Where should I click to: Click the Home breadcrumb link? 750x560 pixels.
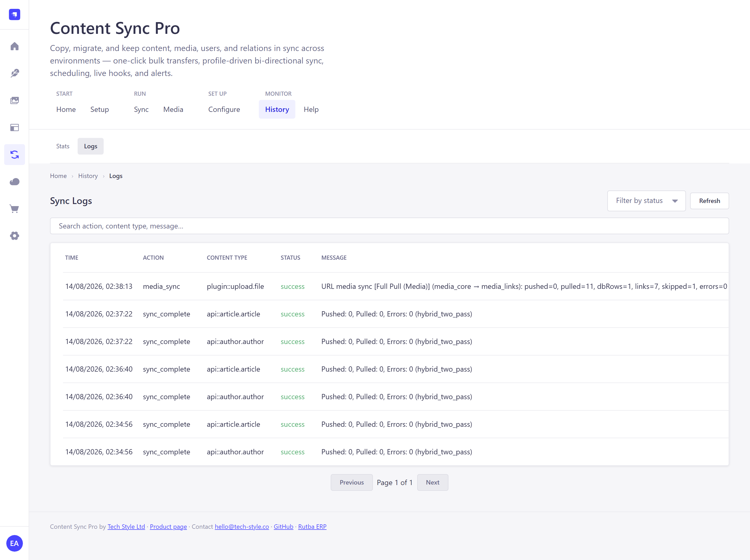tap(58, 176)
